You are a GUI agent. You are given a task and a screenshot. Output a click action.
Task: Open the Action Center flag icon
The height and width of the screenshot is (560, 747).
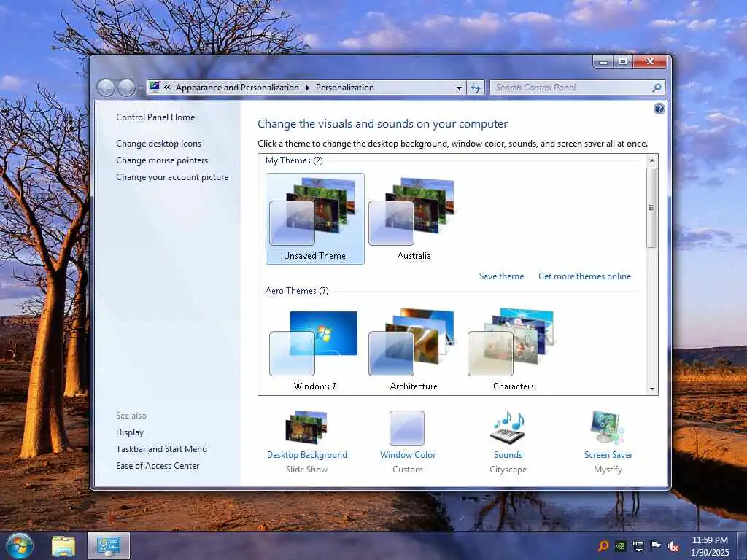(656, 545)
